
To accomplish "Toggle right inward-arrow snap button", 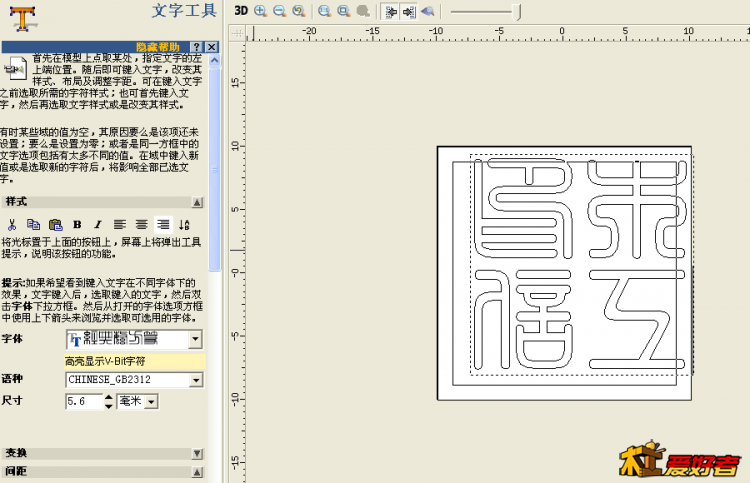I will (x=409, y=11).
